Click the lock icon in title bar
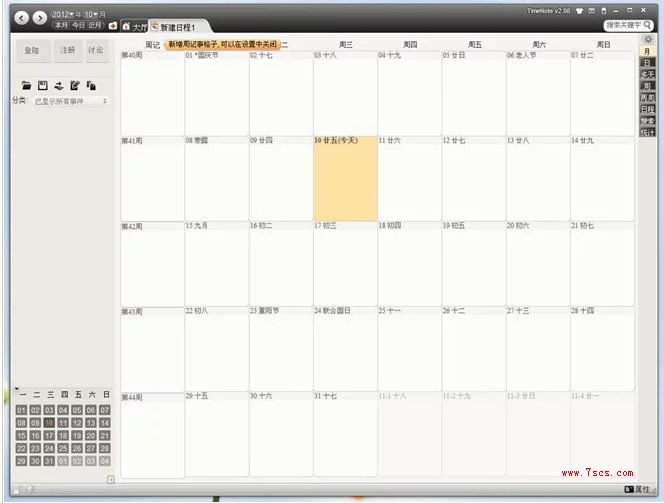Image resolution: width=664 pixels, height=503 pixels. click(604, 11)
